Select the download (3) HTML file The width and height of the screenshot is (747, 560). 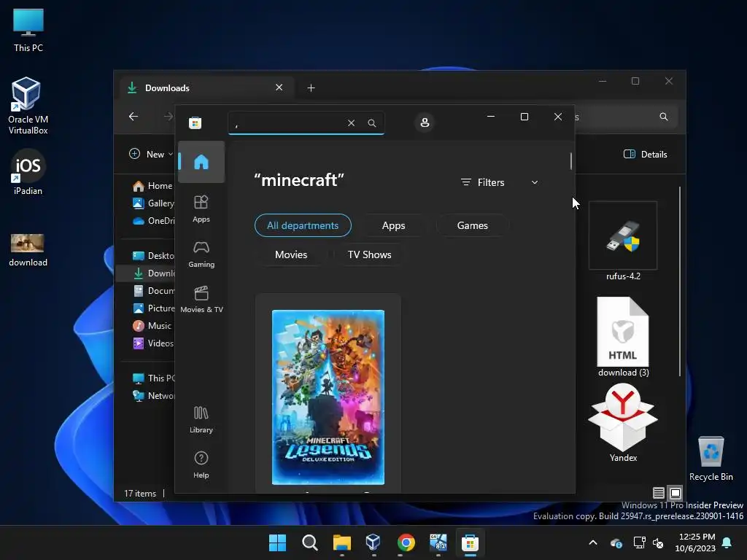tap(623, 337)
